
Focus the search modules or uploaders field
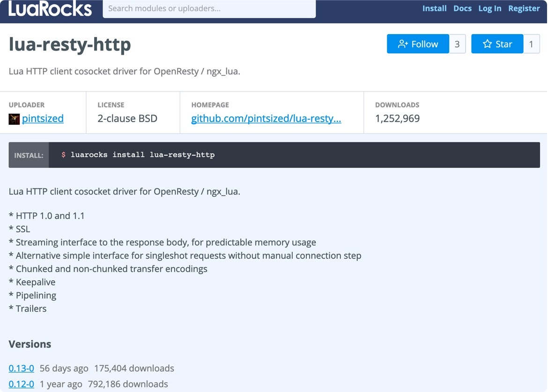point(209,9)
